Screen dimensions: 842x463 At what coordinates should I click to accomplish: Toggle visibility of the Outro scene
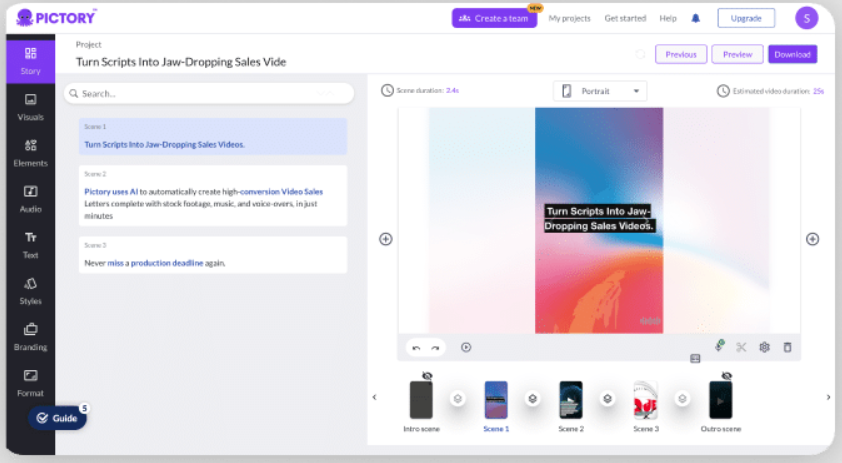[726, 375]
